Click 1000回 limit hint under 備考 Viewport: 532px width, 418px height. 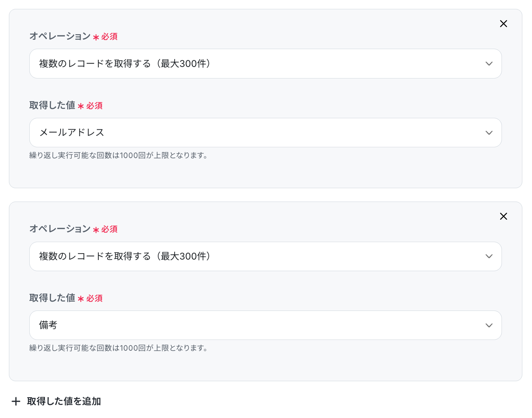click(118, 348)
